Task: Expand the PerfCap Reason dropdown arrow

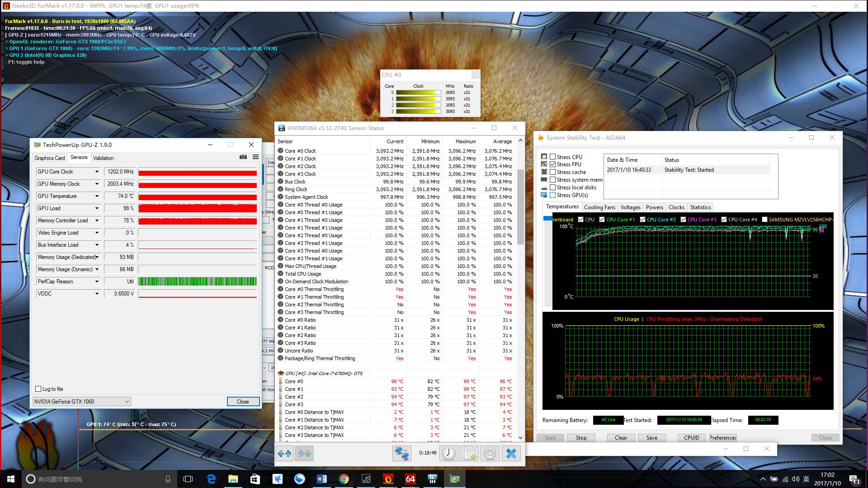Action: 97,282
